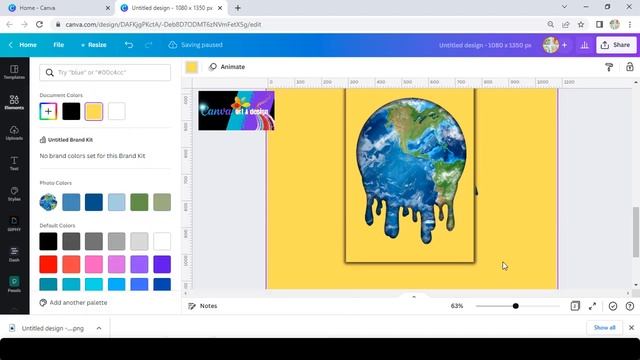The height and width of the screenshot is (360, 640).
Task: Click the canvas vertical scrollbar
Action: pos(636,232)
